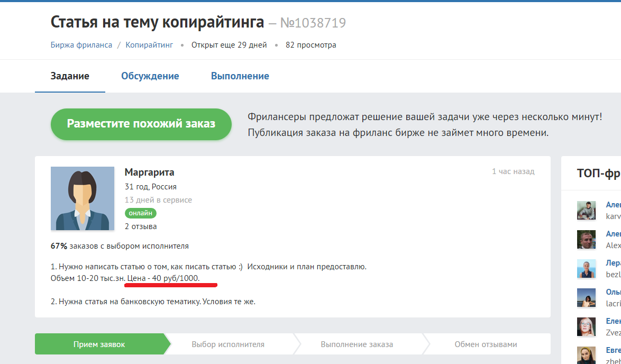Open the 2 отзыва reviews link
Image resolution: width=621 pixels, height=364 pixels.
tap(141, 226)
